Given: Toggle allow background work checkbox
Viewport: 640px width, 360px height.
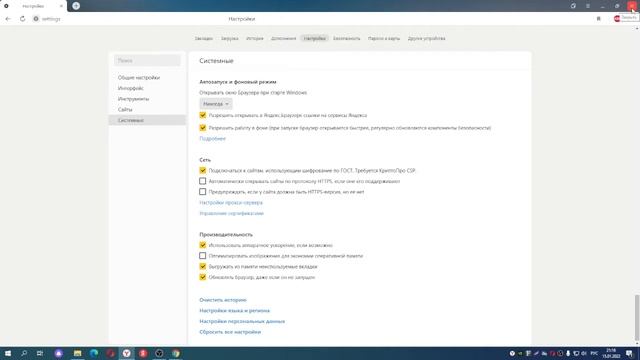Looking at the screenshot, I should pos(202,128).
